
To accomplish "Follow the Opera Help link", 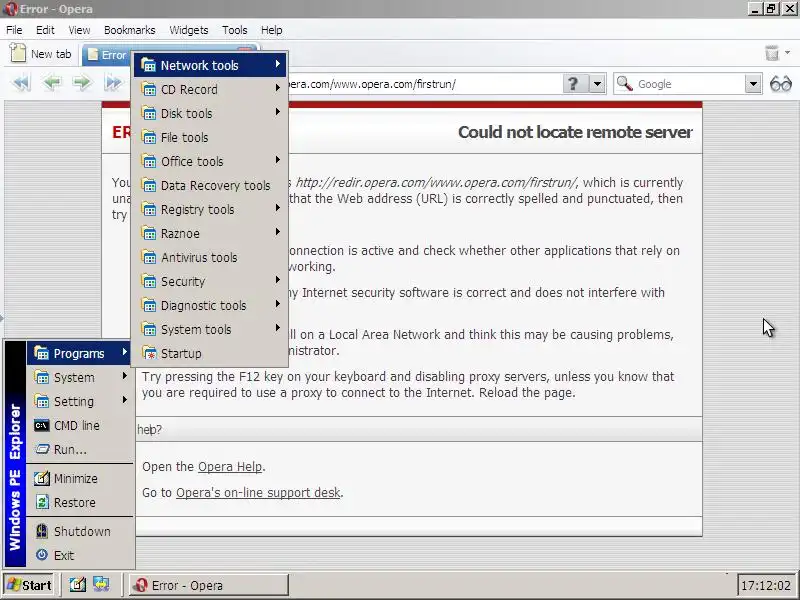I will [230, 466].
